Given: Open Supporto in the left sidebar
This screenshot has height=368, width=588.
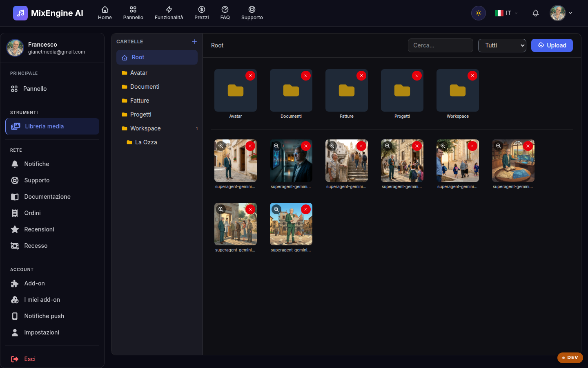Looking at the screenshot, I should point(52,180).
